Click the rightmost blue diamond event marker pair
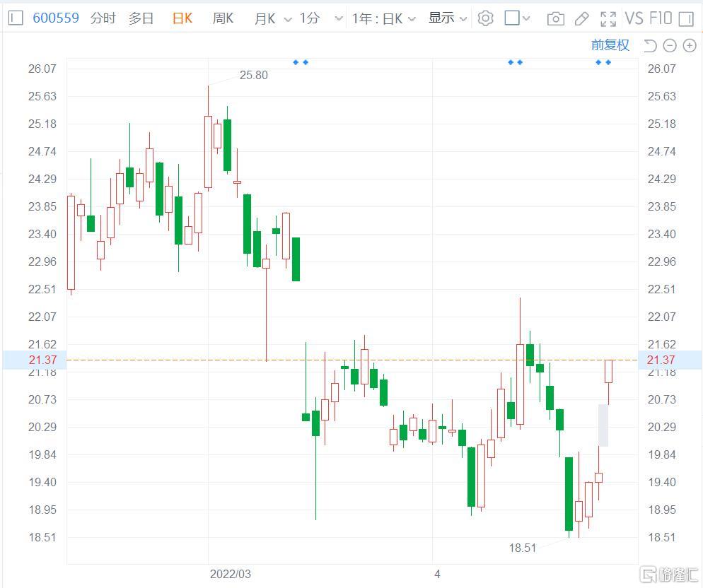The image size is (703, 588). coord(603,62)
